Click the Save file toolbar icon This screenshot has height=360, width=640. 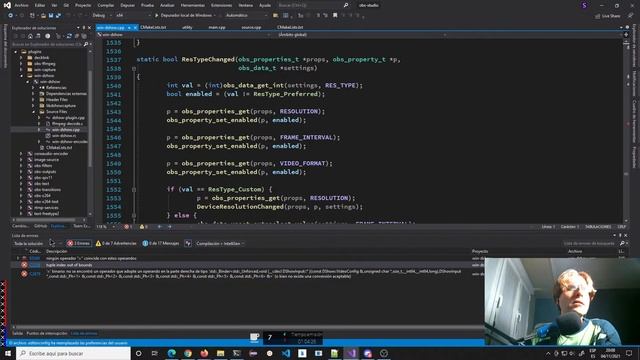51,16
